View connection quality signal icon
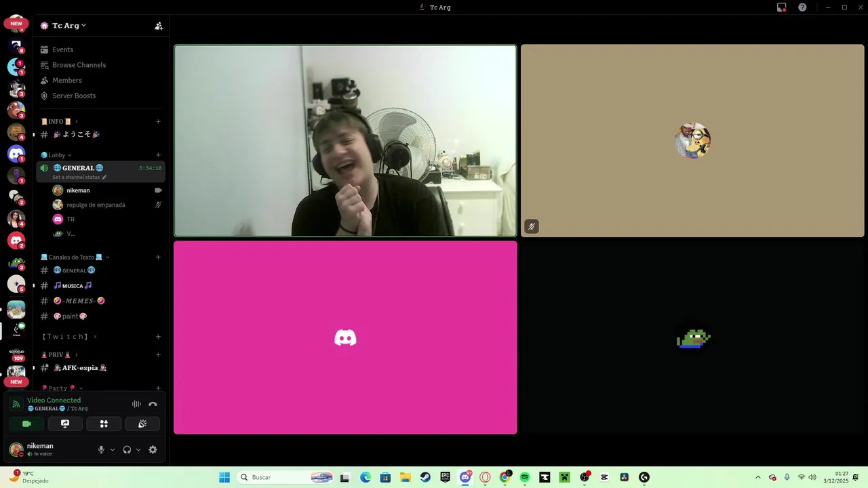 (16, 404)
